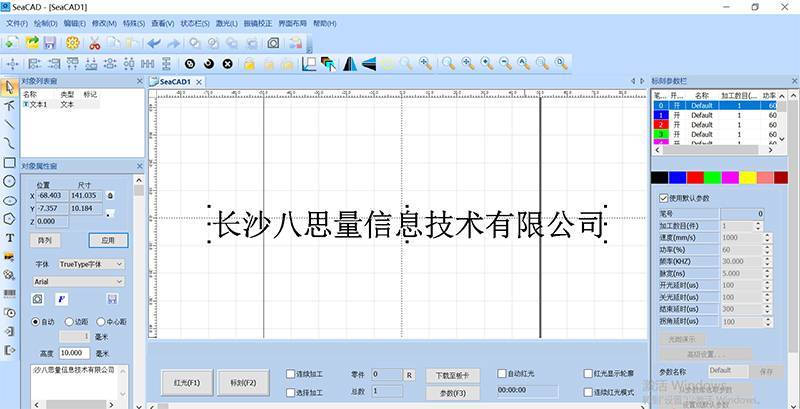Click the move-to-center crosshair icon
The image size is (800, 409).
pyautogui.click(x=11, y=64)
